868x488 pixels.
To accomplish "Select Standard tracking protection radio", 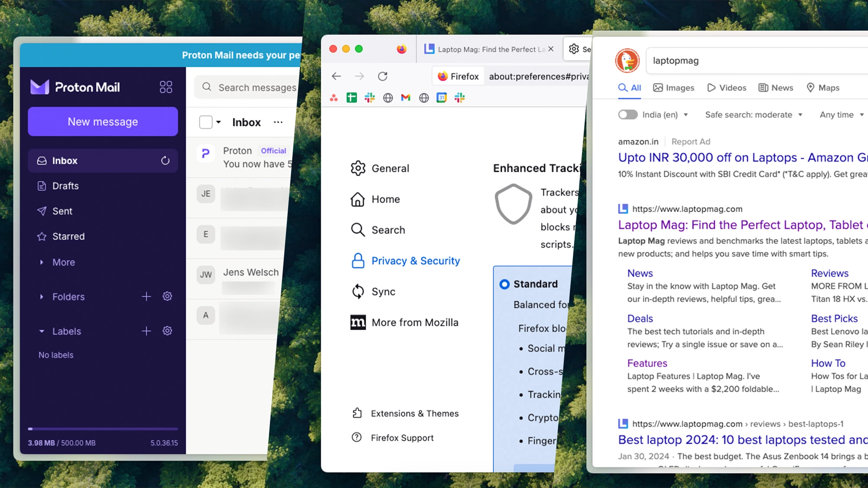I will click(x=504, y=284).
